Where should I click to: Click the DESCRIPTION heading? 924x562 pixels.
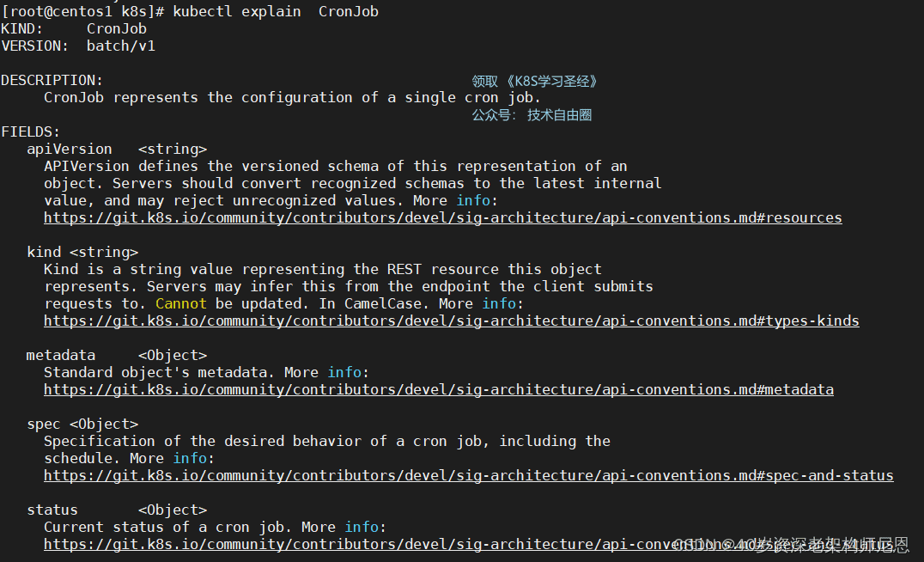click(x=52, y=80)
